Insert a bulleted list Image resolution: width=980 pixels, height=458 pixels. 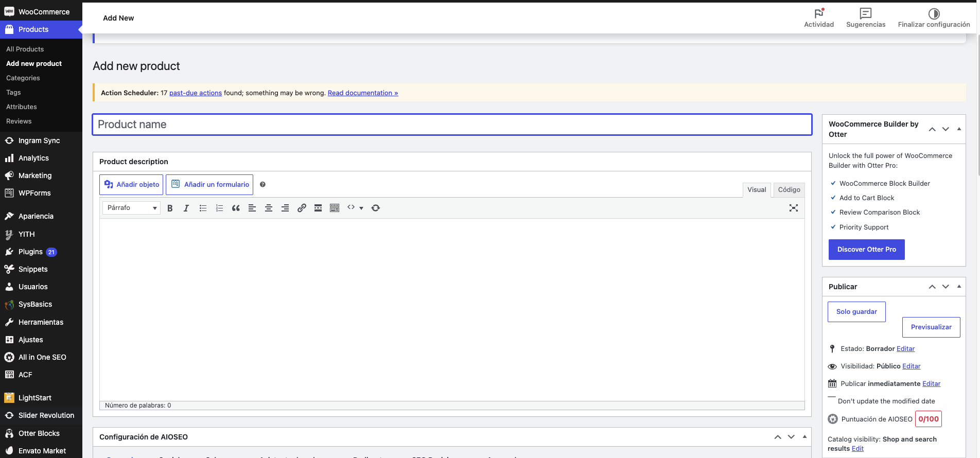203,208
